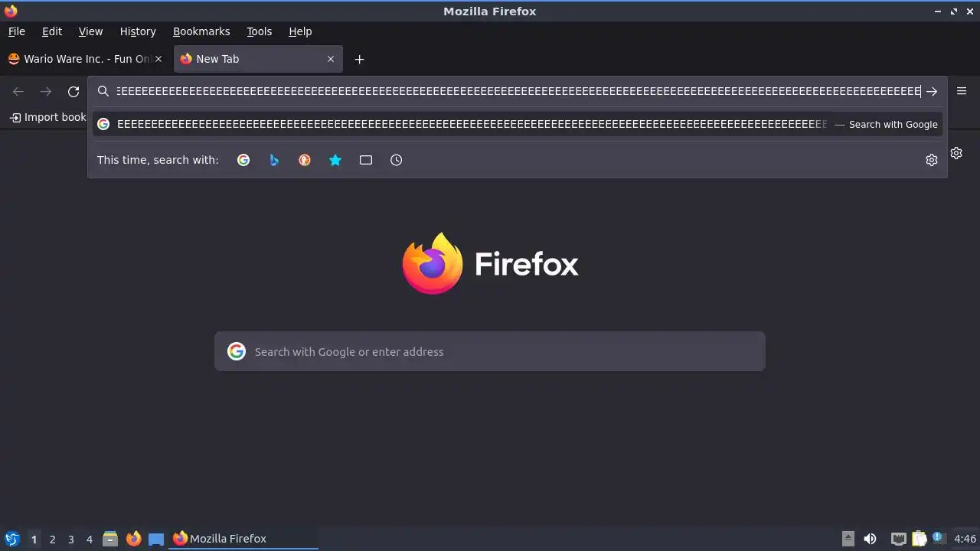Switch to workspace 1 in taskbar
980x551 pixels.
click(34, 540)
